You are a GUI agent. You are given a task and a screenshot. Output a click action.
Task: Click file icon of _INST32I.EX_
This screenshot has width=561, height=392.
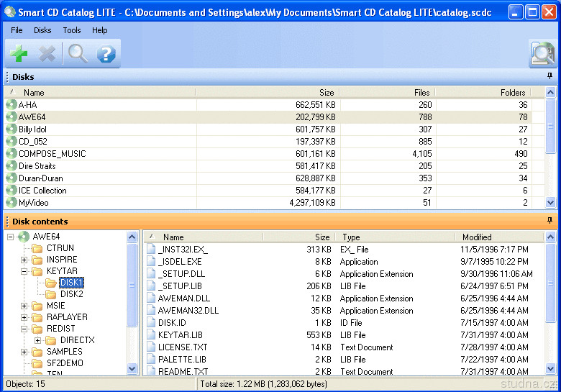click(151, 250)
